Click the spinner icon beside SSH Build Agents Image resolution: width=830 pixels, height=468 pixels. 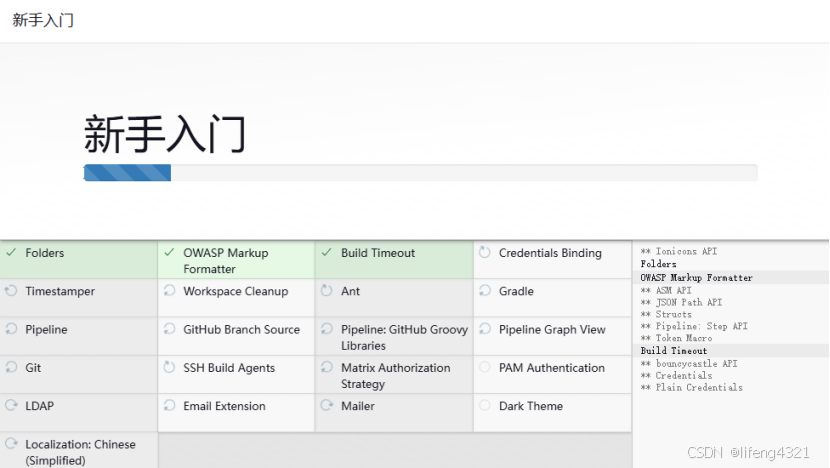pos(169,367)
